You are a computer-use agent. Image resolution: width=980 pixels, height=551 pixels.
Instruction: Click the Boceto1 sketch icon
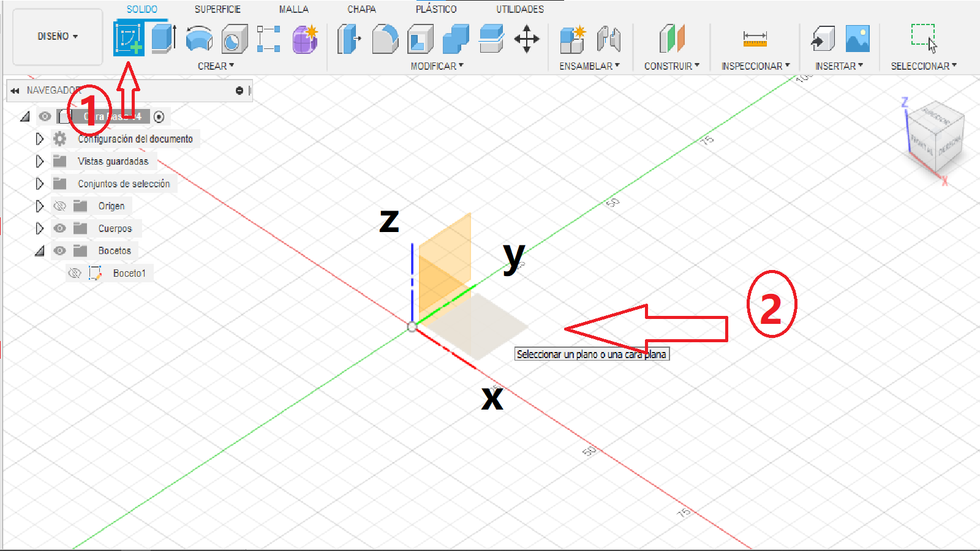coord(95,273)
